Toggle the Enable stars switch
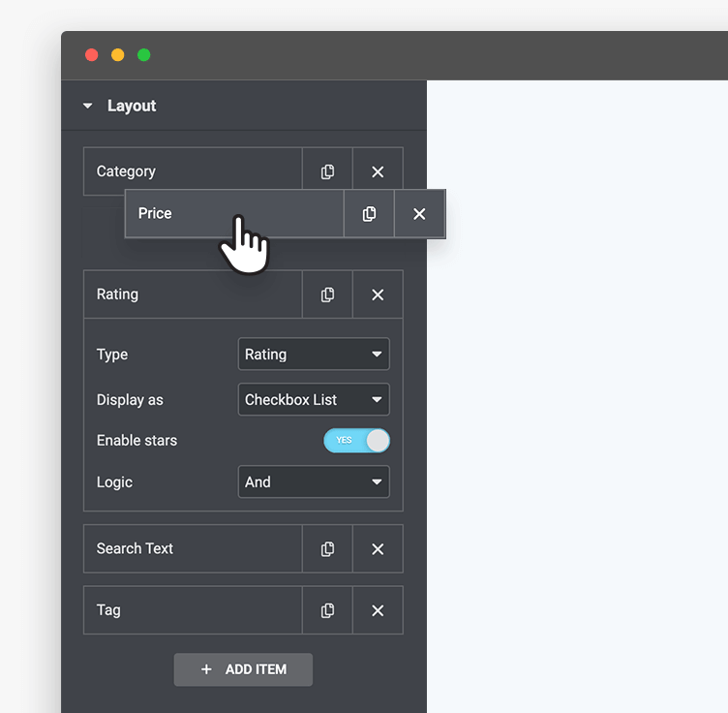Screen dimensions: 728x713 coord(356,441)
